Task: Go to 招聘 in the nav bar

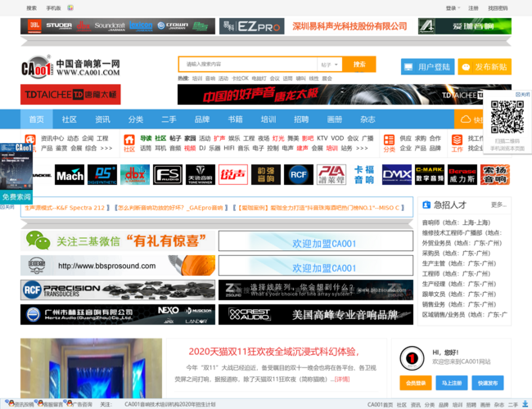Action: tap(302, 119)
